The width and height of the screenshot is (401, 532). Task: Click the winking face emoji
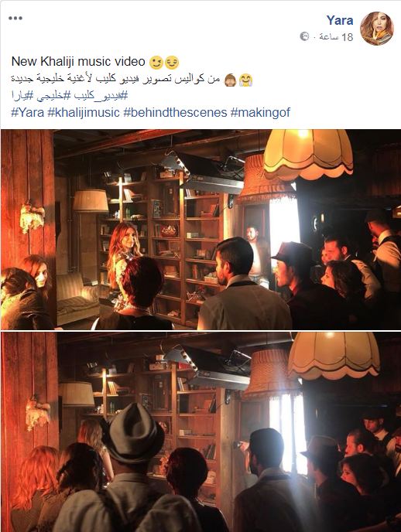[156, 63]
